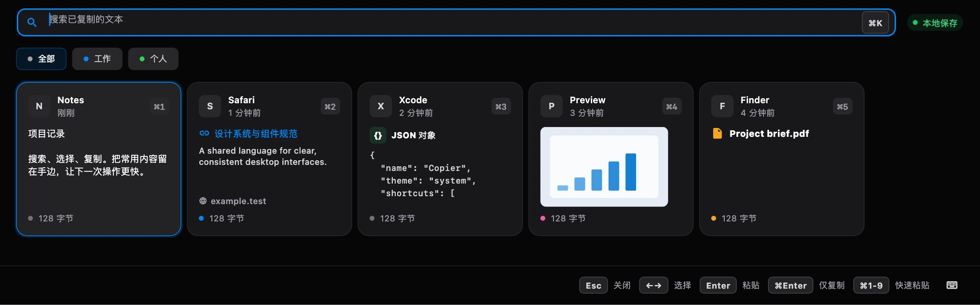This screenshot has height=305, width=980.
Task: Click the 4 分钟前 timestamp on Finder card
Action: coord(757,113)
